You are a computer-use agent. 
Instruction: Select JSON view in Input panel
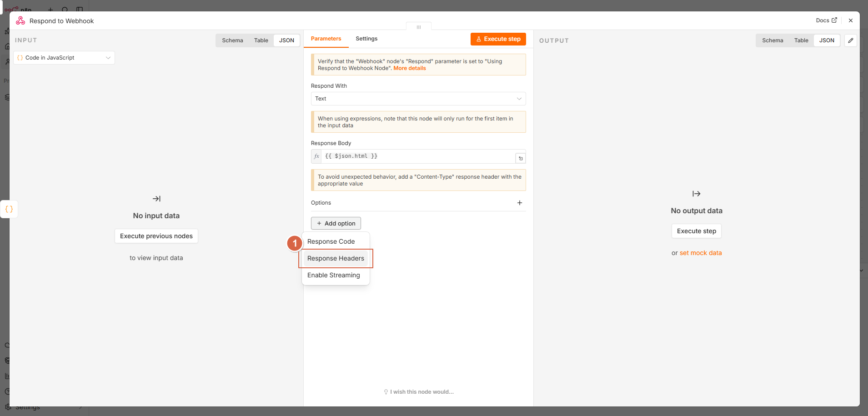(x=286, y=40)
